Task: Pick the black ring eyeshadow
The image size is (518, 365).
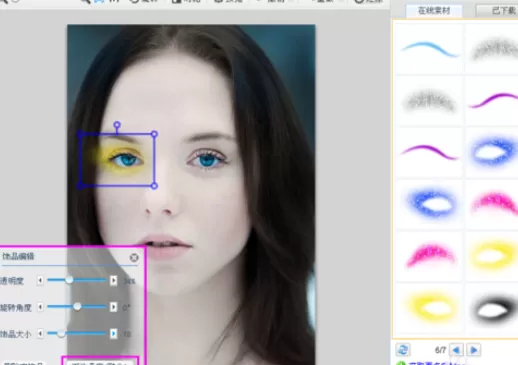Action: point(493,308)
